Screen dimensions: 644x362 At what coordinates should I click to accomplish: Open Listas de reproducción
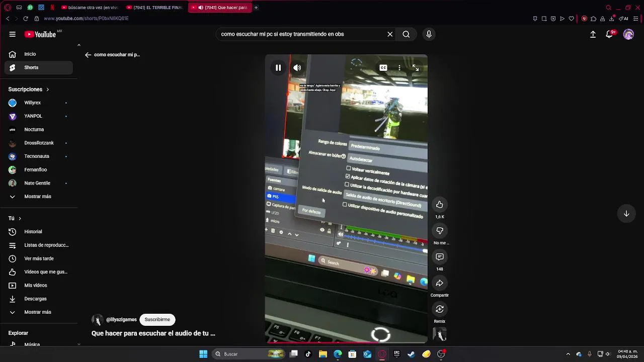(39, 245)
